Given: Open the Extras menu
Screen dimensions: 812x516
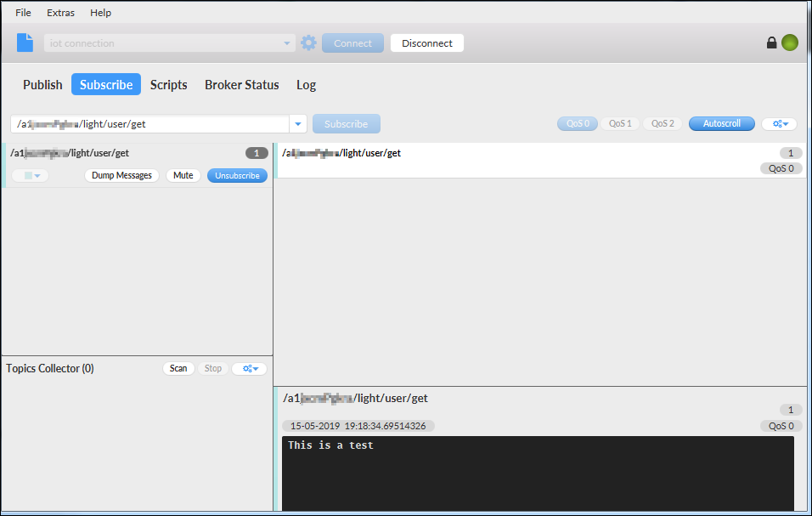Looking at the screenshot, I should (60, 13).
